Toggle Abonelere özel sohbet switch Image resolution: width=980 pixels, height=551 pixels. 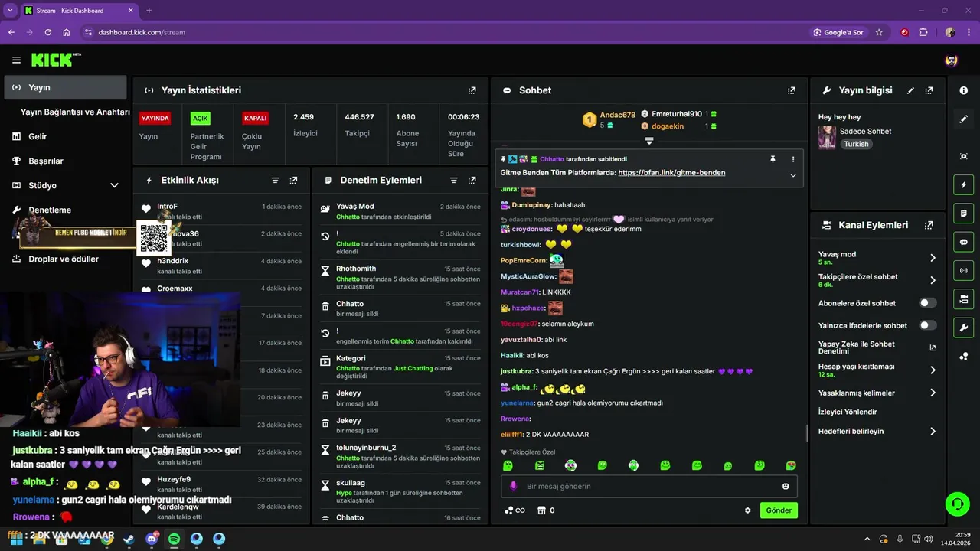[x=928, y=303]
